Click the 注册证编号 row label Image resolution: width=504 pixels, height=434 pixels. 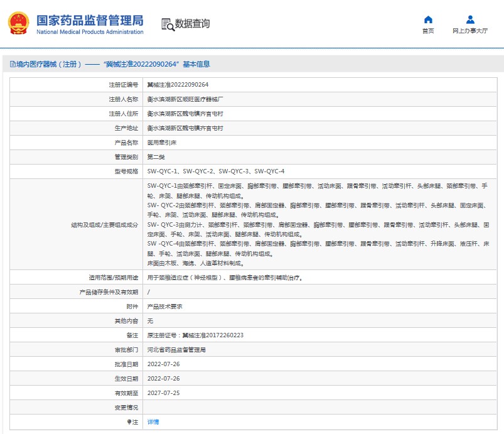tap(124, 85)
